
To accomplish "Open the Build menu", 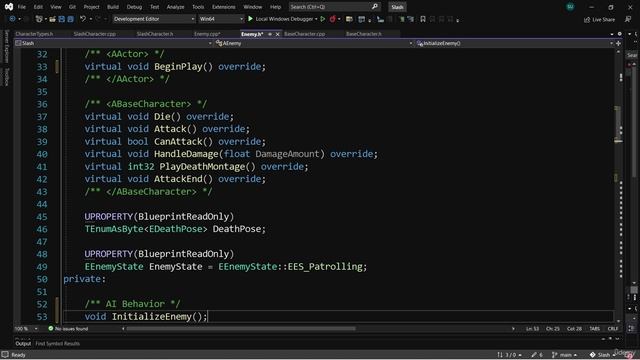I will coord(113,7).
